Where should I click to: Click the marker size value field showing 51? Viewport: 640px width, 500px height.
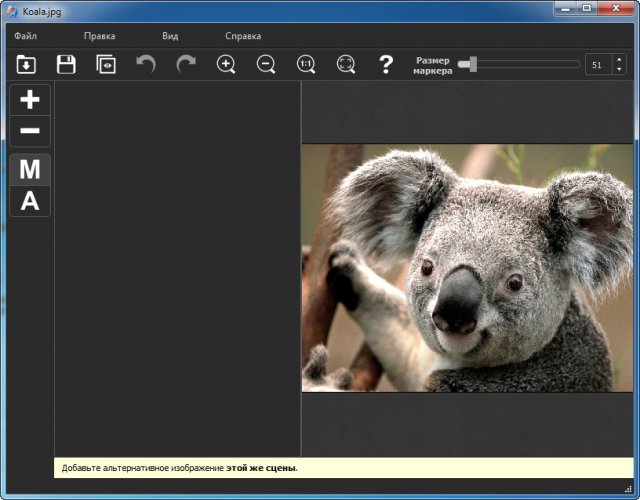tap(598, 65)
